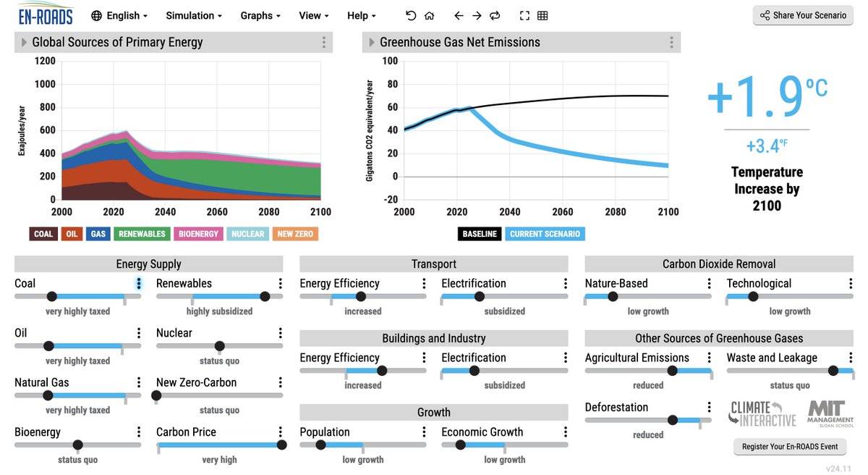This screenshot has width=868, height=475.
Task: Click the home reset icon
Action: (429, 15)
